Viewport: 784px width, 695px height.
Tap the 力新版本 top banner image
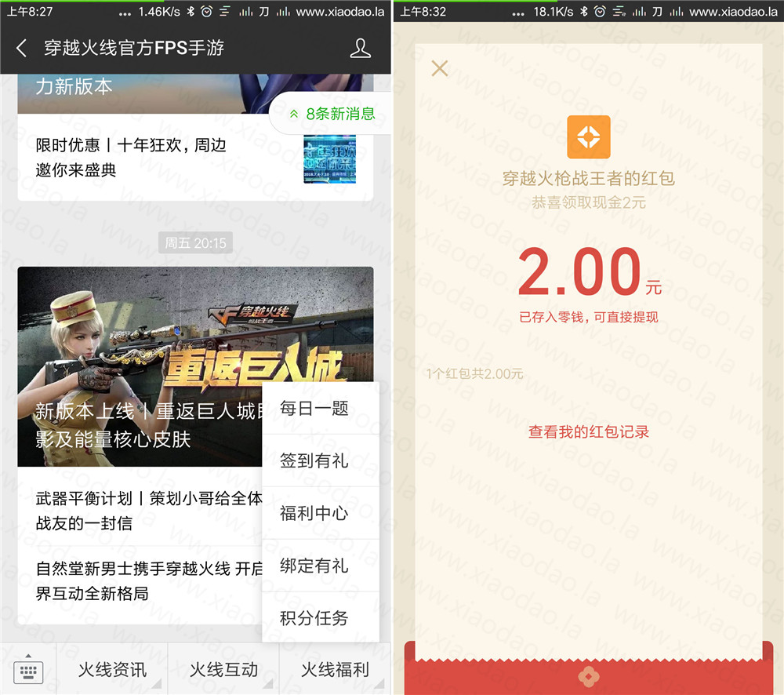tap(195, 93)
